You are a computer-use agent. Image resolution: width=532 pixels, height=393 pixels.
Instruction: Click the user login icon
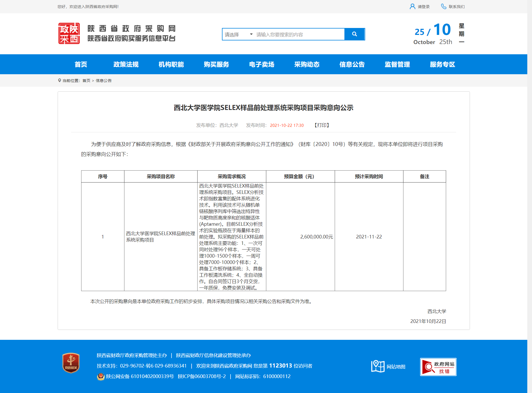tap(412, 6)
